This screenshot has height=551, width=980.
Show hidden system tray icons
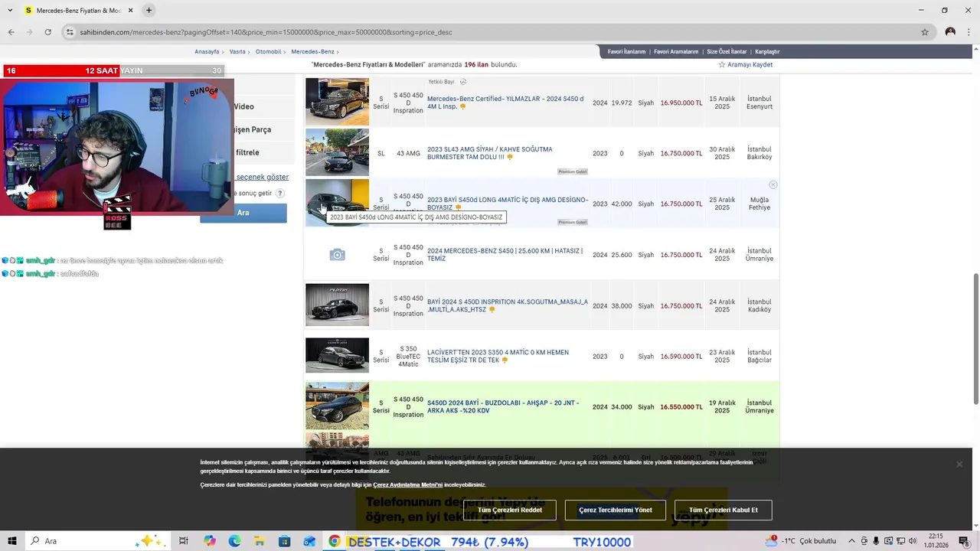(852, 541)
